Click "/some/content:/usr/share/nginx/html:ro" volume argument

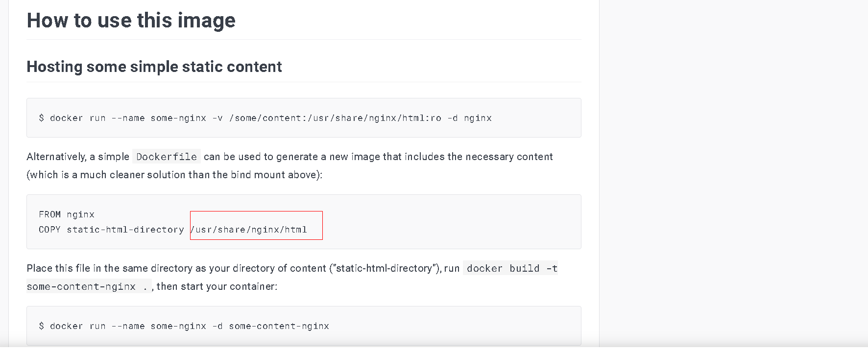tap(335, 118)
